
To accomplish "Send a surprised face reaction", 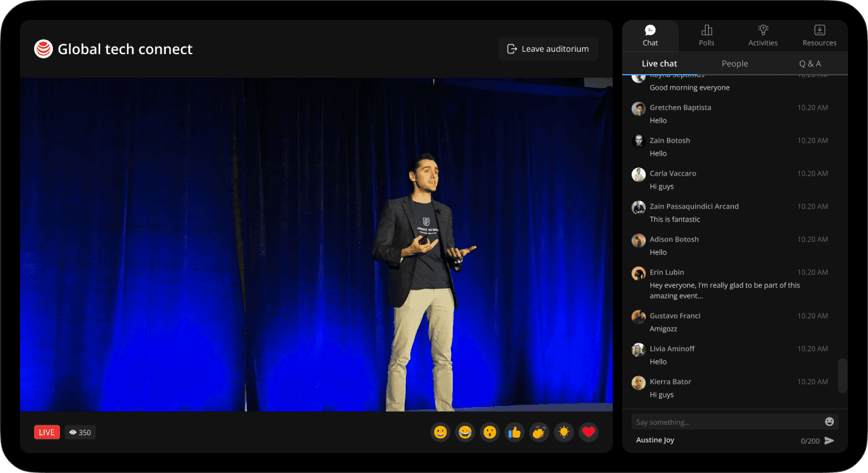I will (x=490, y=432).
